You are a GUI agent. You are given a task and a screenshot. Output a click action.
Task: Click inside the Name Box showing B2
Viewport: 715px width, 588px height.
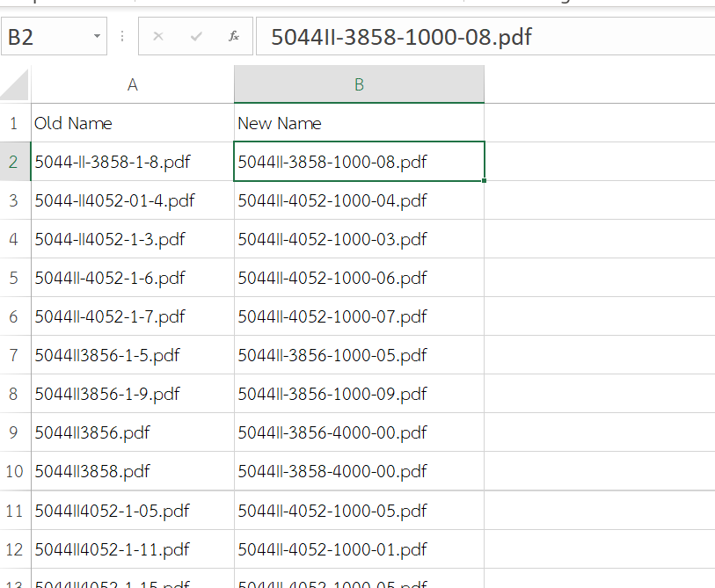[44, 37]
